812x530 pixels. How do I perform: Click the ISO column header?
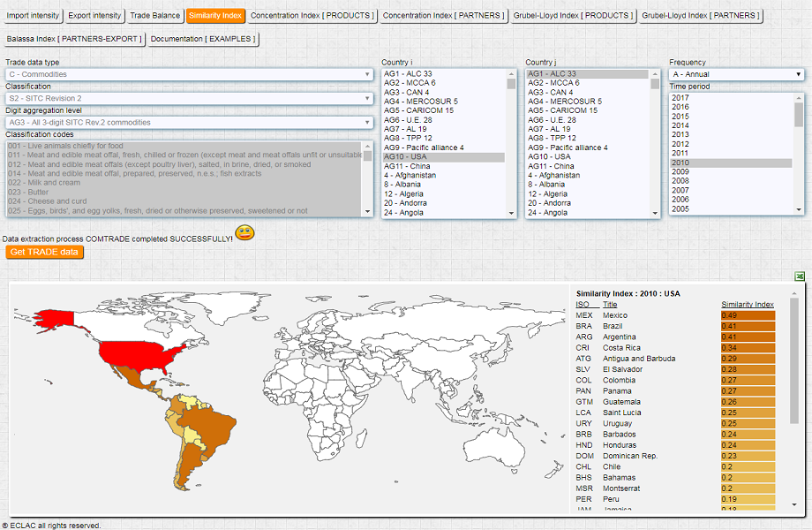583,304
